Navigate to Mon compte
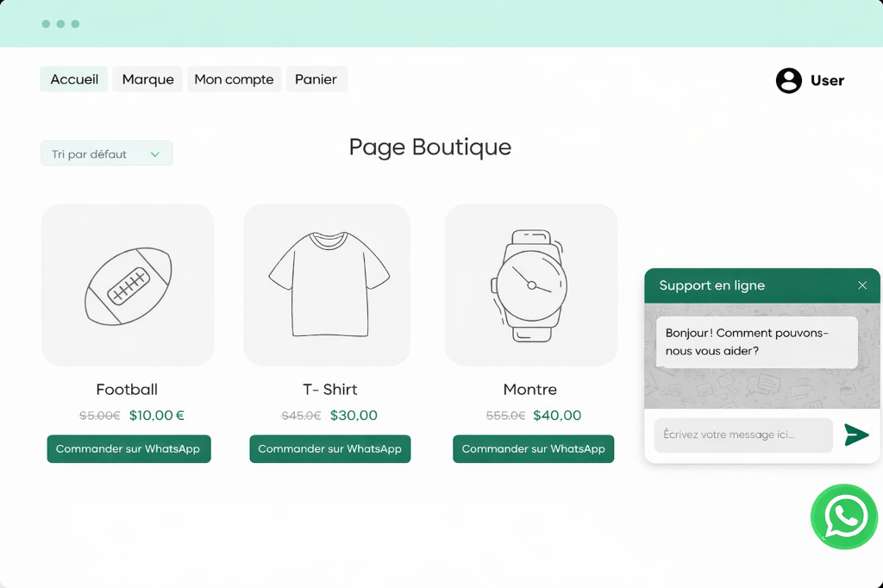The image size is (883, 588). click(234, 79)
